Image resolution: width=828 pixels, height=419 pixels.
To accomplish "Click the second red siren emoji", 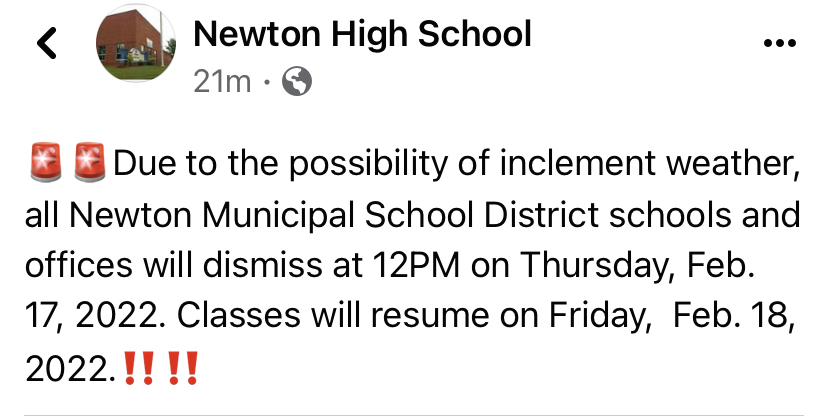I will [x=90, y=161].
